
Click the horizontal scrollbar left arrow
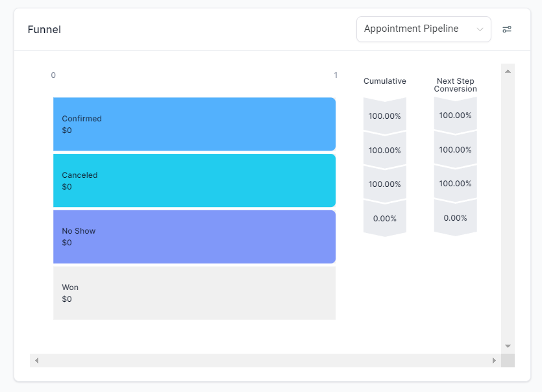click(36, 361)
